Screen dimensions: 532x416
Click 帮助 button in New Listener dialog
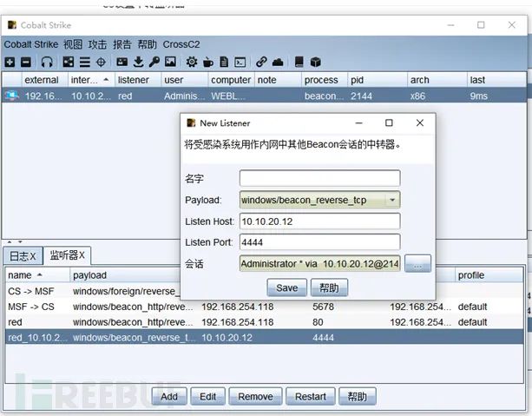click(329, 287)
